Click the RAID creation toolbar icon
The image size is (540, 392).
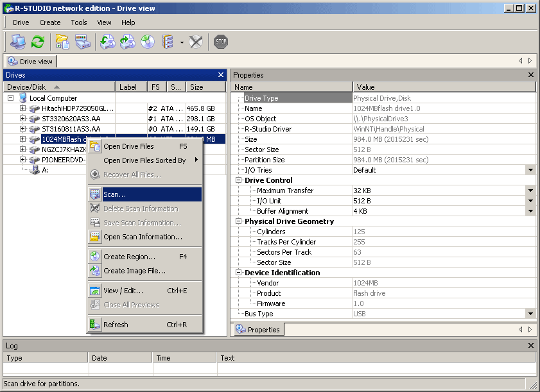[168, 42]
